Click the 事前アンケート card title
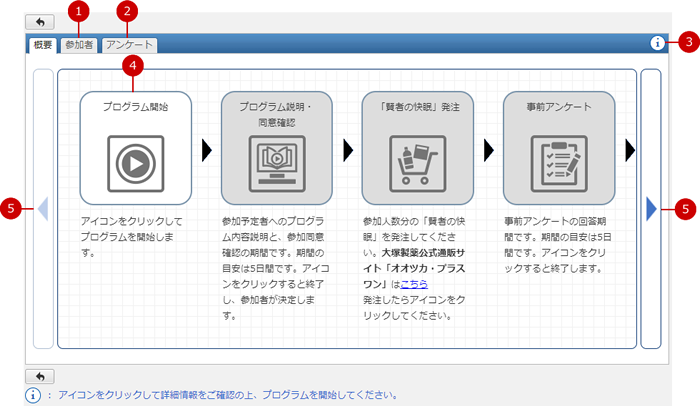Image resolution: width=700 pixels, height=406 pixels. [559, 105]
